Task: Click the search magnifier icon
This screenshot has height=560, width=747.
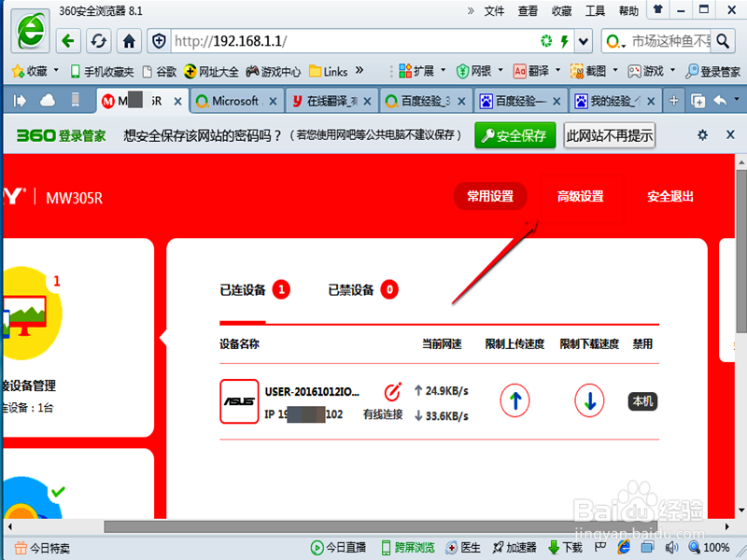Action: pyautogui.click(x=723, y=41)
